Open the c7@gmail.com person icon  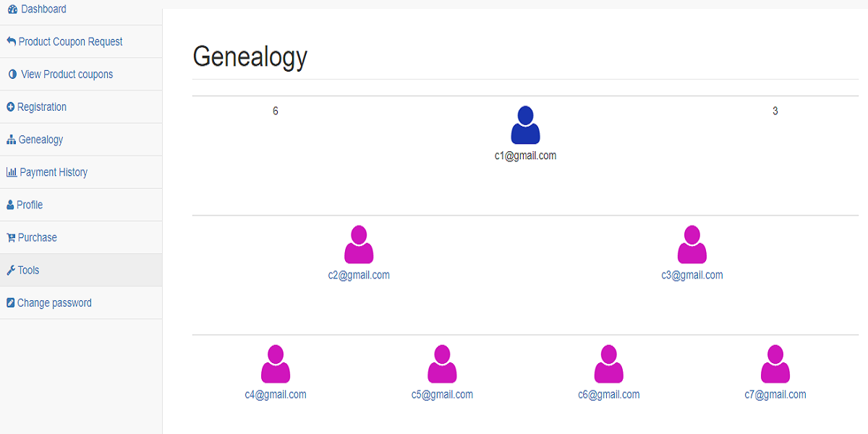[775, 364]
